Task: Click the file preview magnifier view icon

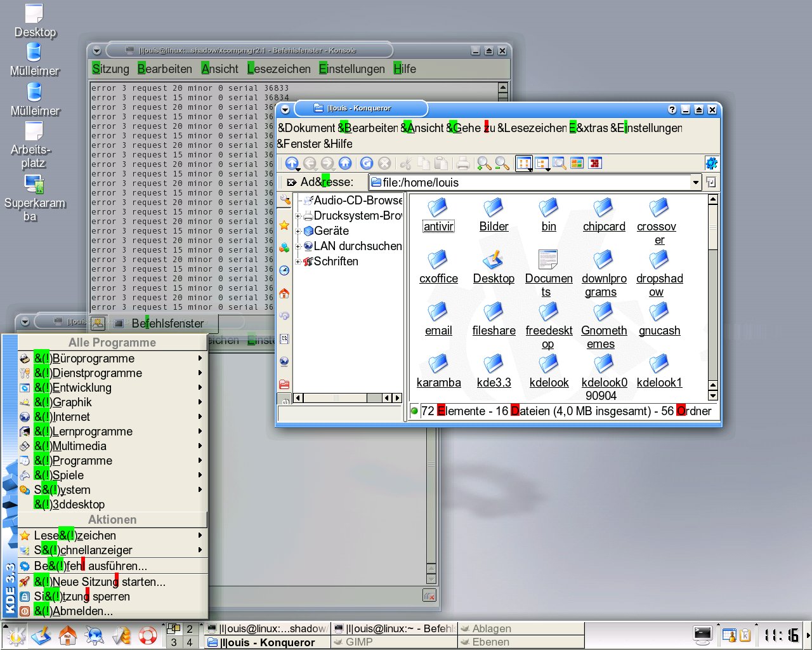Action: [559, 164]
